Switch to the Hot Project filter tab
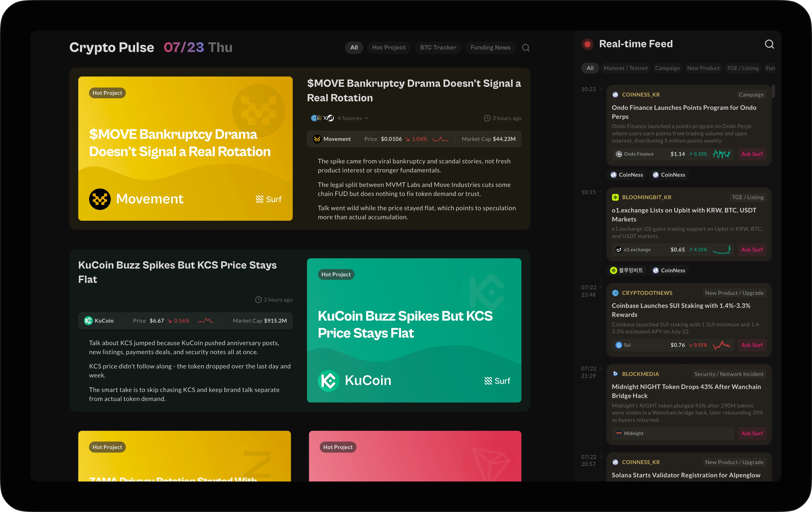This screenshot has height=512, width=812. 389,48
